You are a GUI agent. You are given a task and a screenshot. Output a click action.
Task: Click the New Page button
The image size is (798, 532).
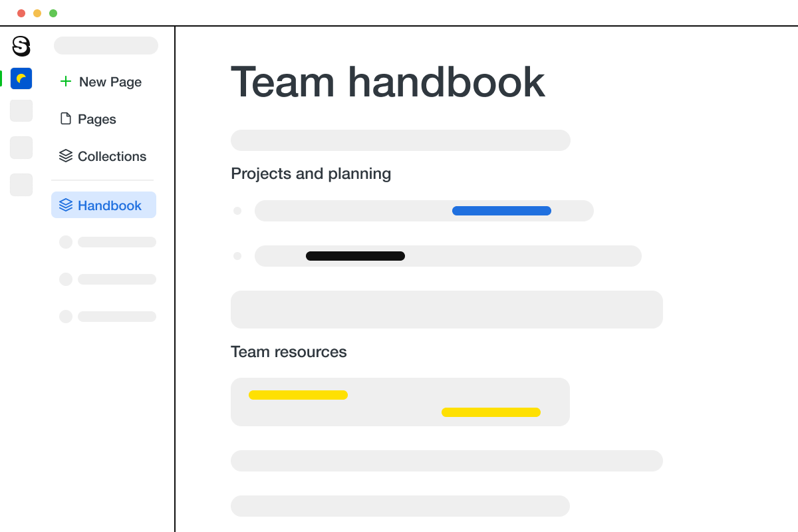100,81
